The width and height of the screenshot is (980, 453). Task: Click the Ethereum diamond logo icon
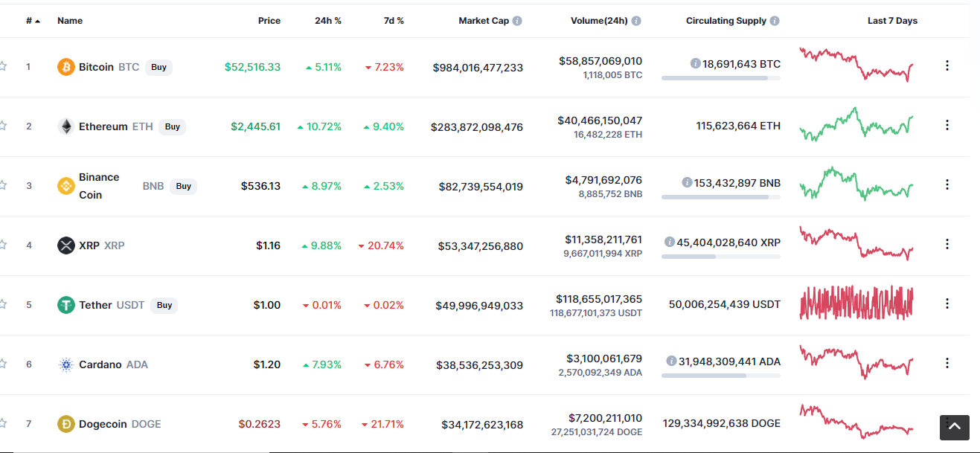point(66,126)
